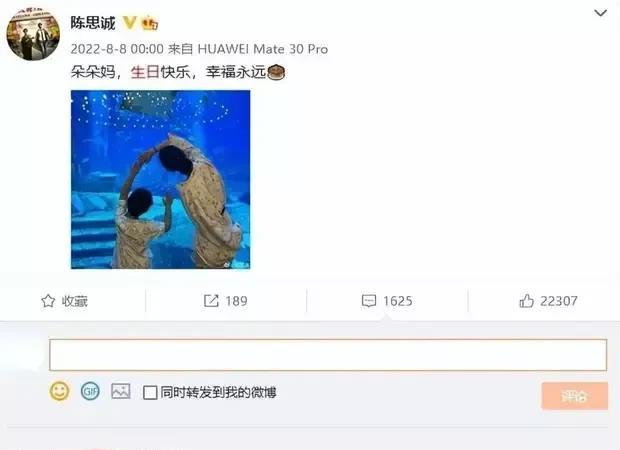The width and height of the screenshot is (620, 450).
Task: Click the repost share icon
Action: coord(211,301)
